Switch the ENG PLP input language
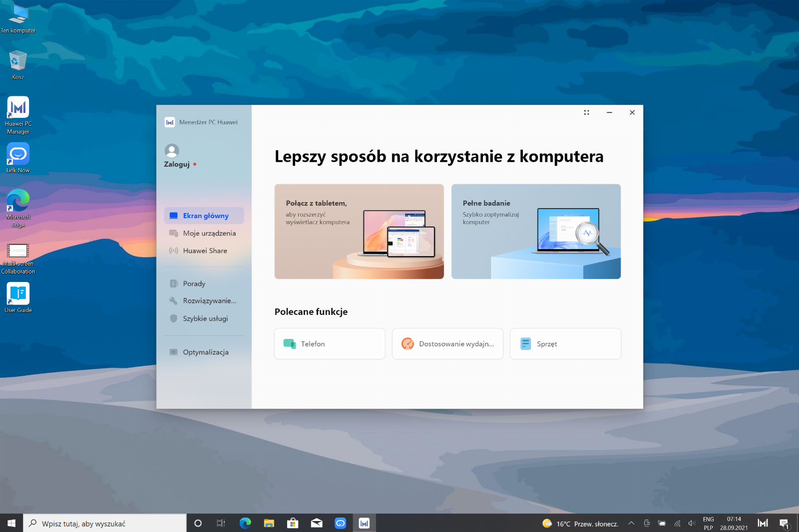The width and height of the screenshot is (799, 532). pos(708,523)
